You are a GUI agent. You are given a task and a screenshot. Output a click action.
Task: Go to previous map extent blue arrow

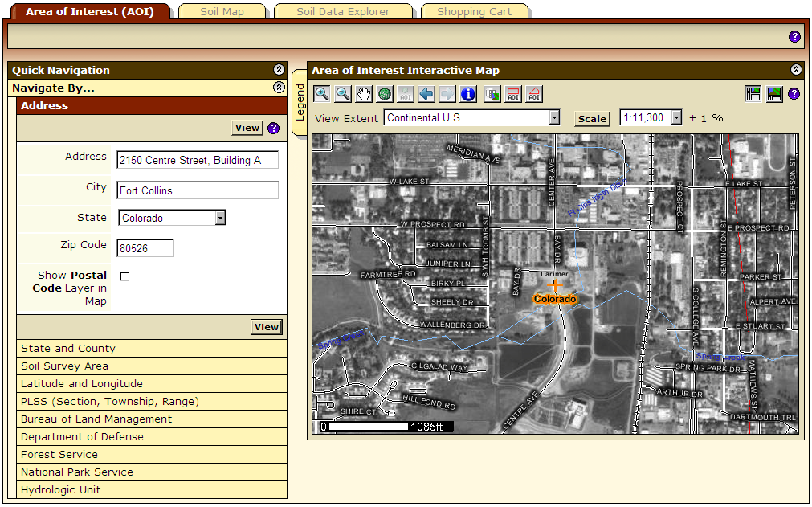(426, 94)
